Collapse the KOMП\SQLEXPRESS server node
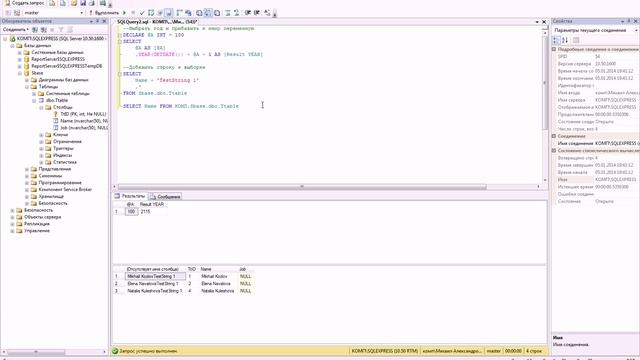The image size is (640, 360). click(5, 39)
